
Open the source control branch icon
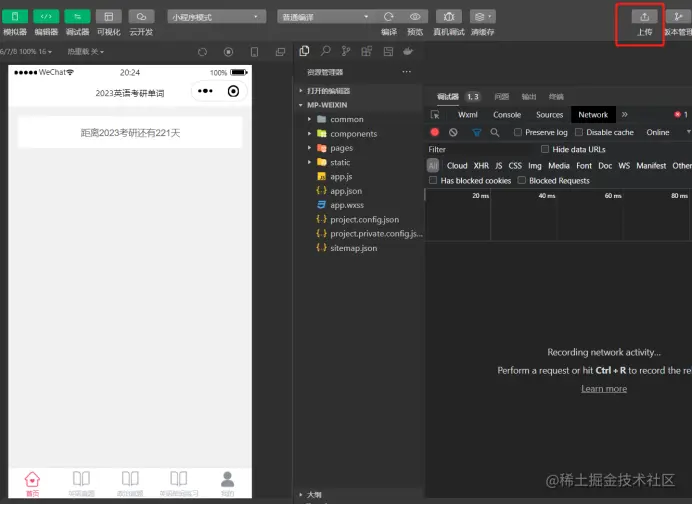click(346, 51)
